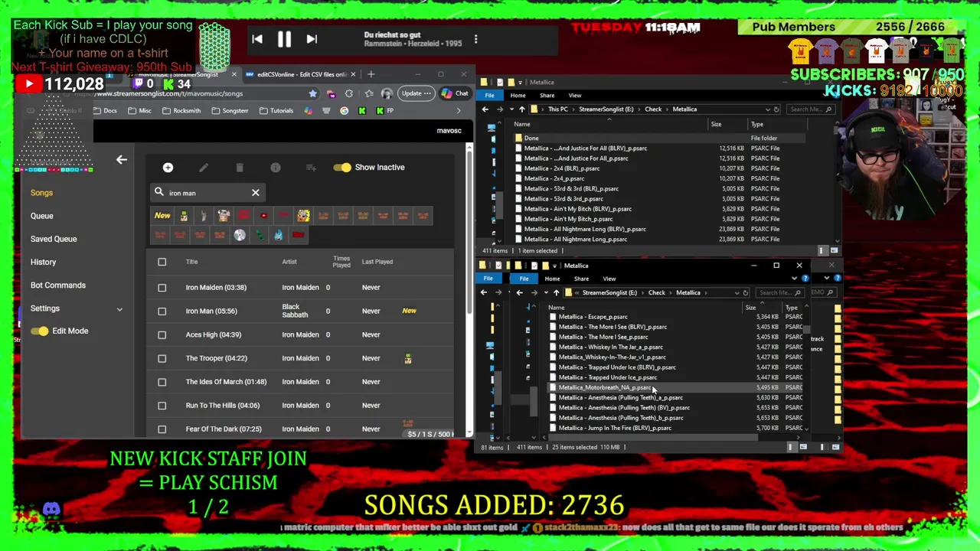
Task: Click the back arrow in songlist page
Action: click(122, 160)
